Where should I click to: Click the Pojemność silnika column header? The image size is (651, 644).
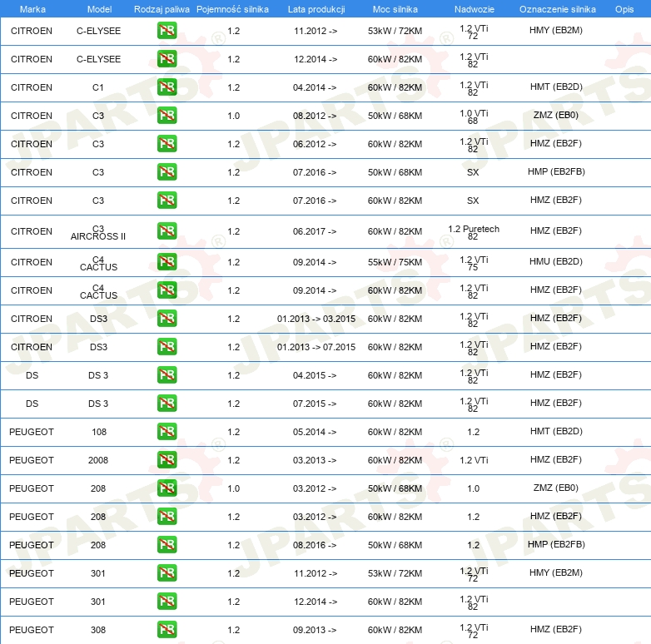(232, 9)
